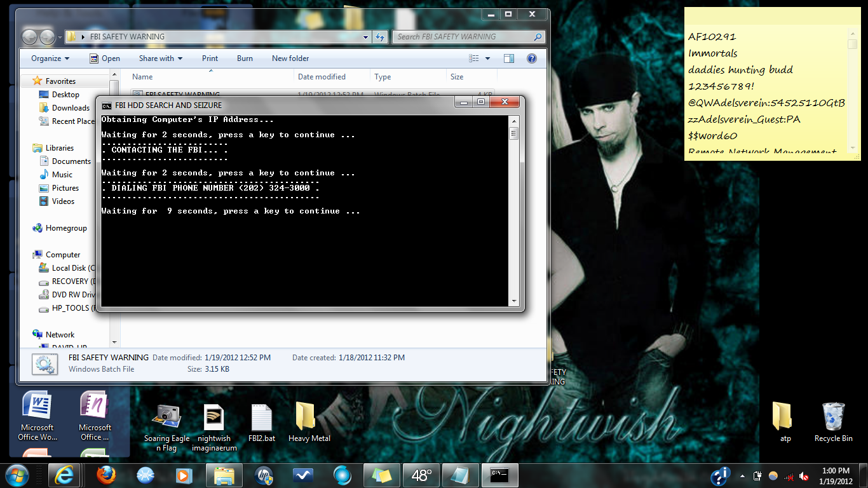Open the volume icon in the tray
The height and width of the screenshot is (488, 868).
click(804, 476)
